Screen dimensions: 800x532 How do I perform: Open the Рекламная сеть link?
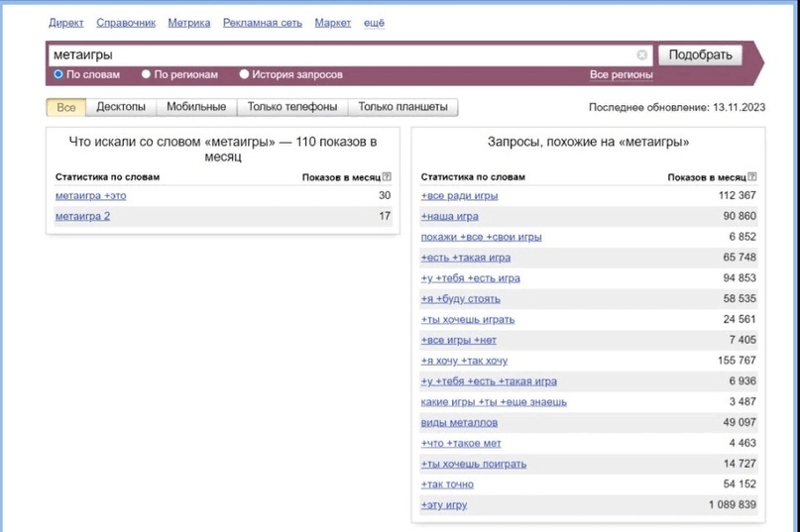coord(263,23)
